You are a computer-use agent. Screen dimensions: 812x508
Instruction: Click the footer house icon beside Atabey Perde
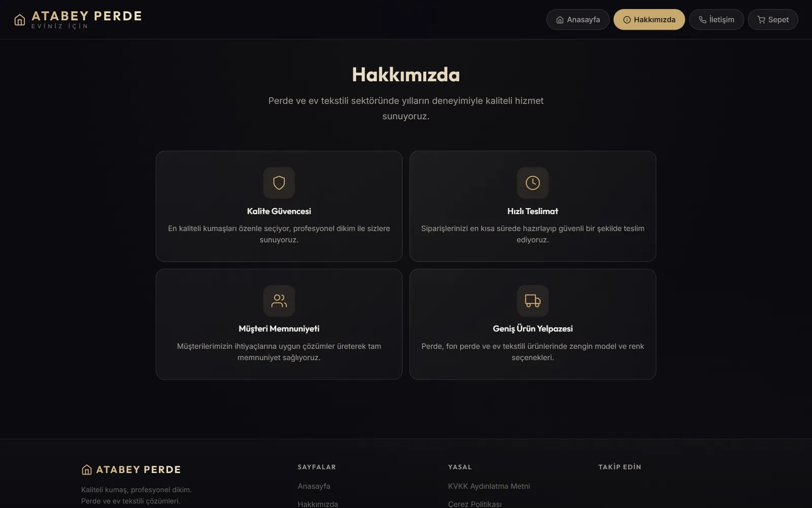point(87,469)
